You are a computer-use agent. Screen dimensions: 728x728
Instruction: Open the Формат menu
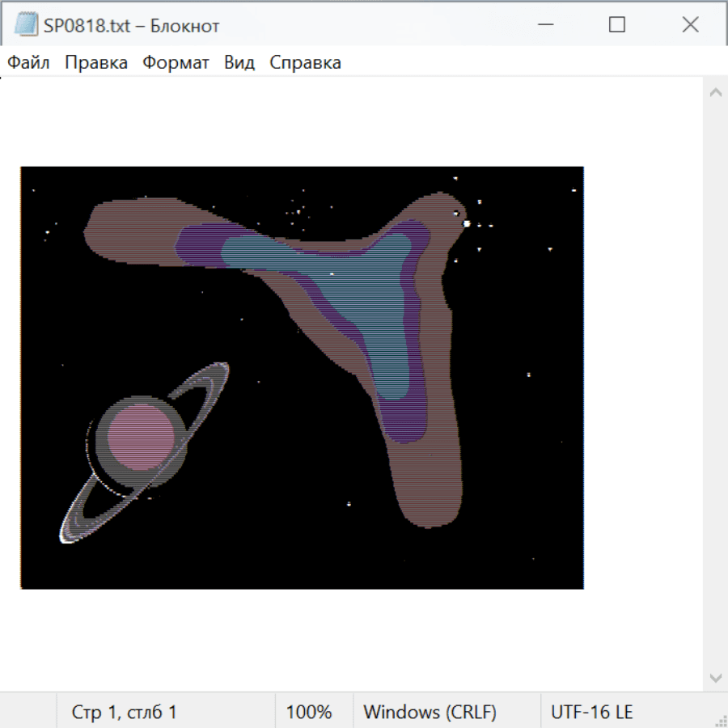point(176,63)
